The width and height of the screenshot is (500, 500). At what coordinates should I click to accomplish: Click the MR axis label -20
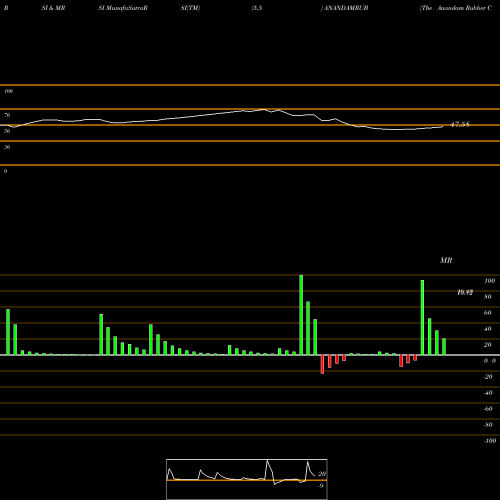pos(488,377)
